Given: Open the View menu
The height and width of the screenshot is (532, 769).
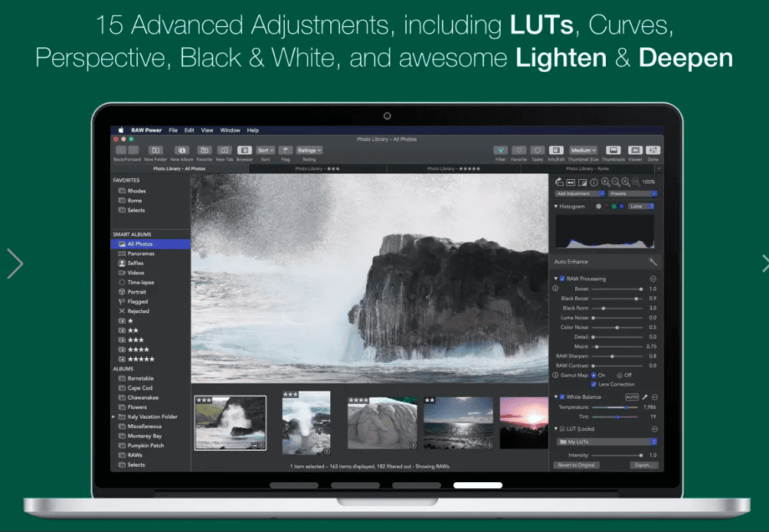Looking at the screenshot, I should pyautogui.click(x=207, y=130).
